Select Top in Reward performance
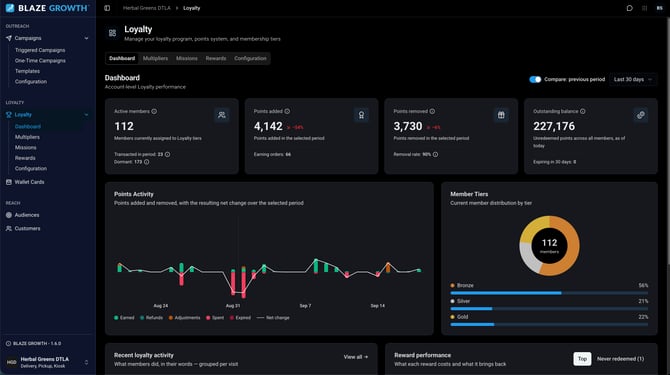Viewport: 670px width, 375px height. click(582, 359)
